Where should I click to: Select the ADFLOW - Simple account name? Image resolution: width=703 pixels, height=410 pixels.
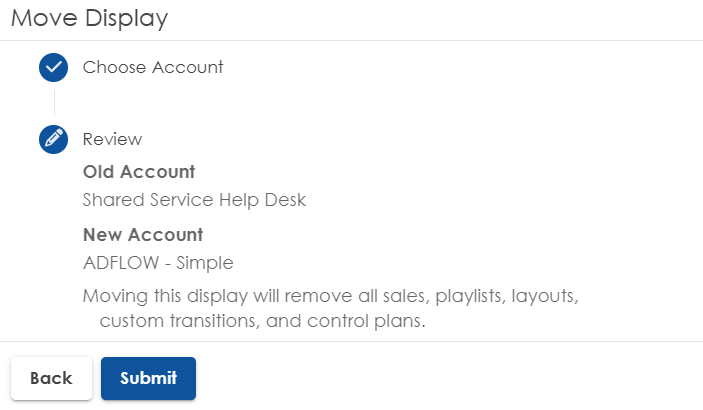(158, 263)
